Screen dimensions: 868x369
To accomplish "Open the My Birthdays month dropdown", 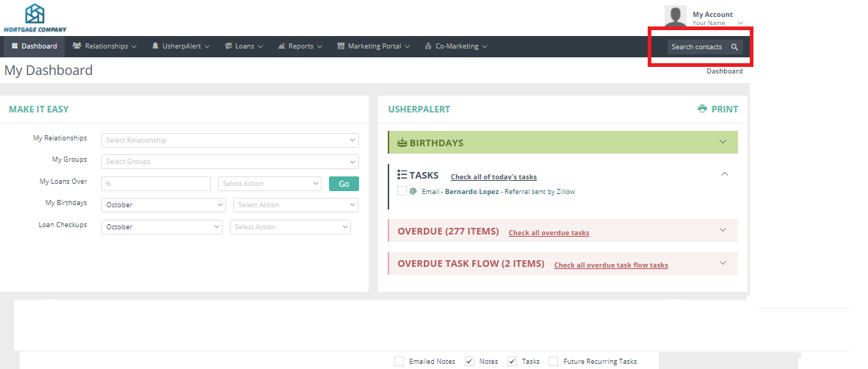I will tap(164, 205).
